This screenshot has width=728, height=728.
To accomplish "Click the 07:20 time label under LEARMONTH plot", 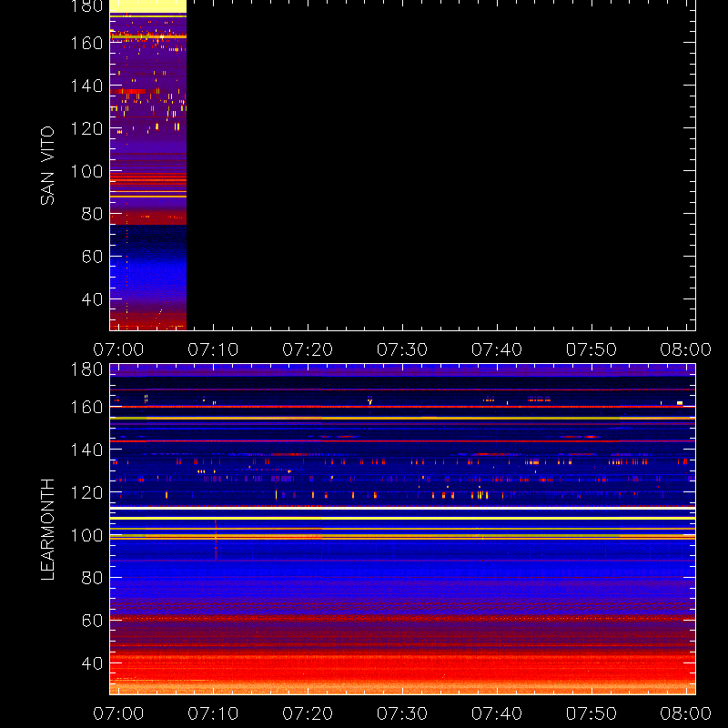I will tap(308, 713).
